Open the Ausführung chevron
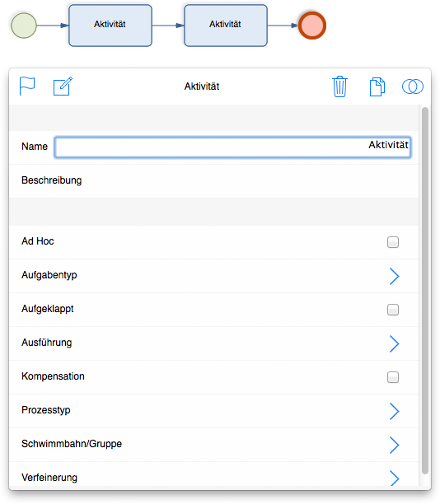 point(394,343)
